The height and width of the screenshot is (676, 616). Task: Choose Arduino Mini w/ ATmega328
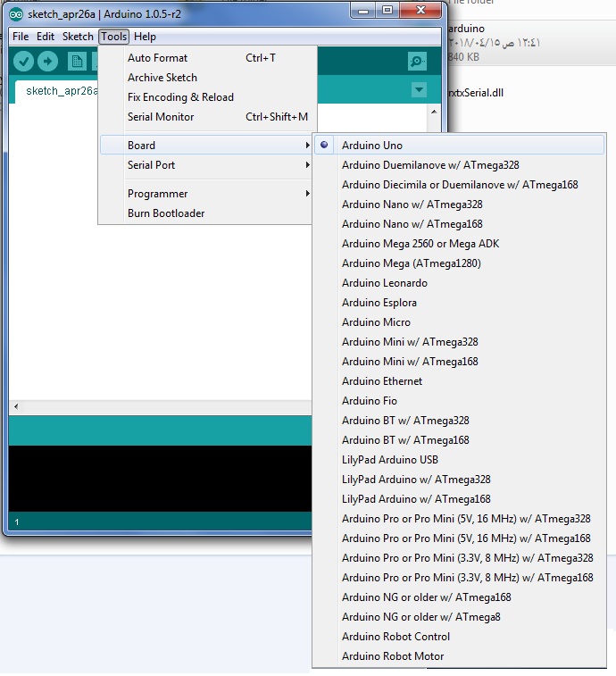pyautogui.click(x=459, y=342)
